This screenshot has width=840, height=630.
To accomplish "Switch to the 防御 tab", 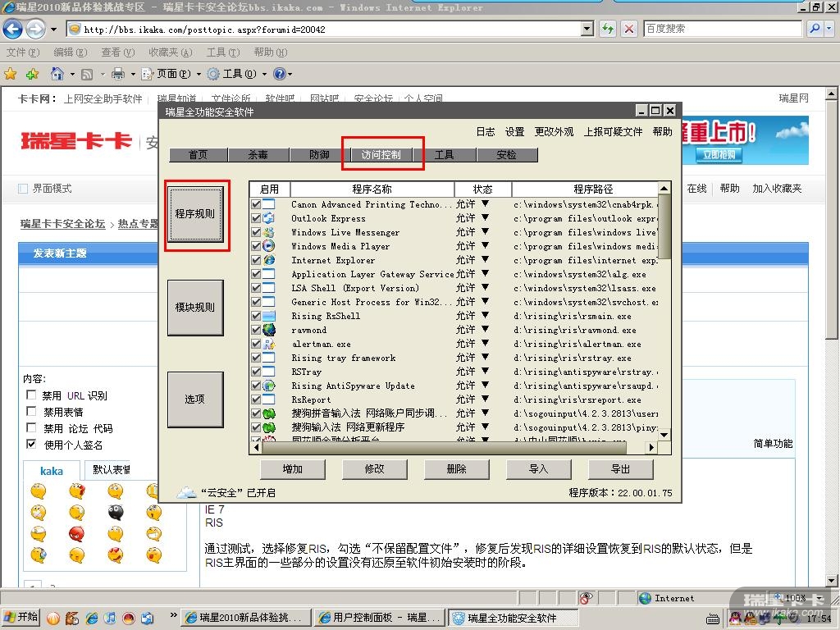I will (319, 155).
